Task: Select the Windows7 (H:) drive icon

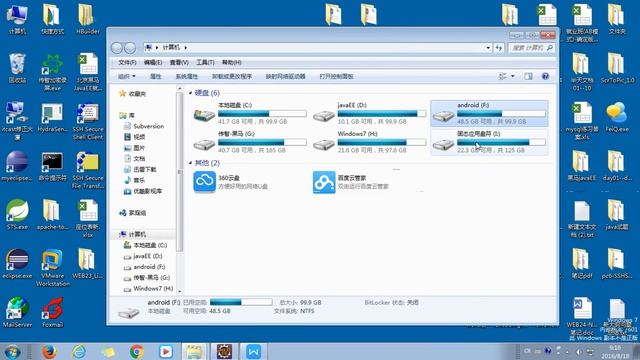Action: click(324, 144)
